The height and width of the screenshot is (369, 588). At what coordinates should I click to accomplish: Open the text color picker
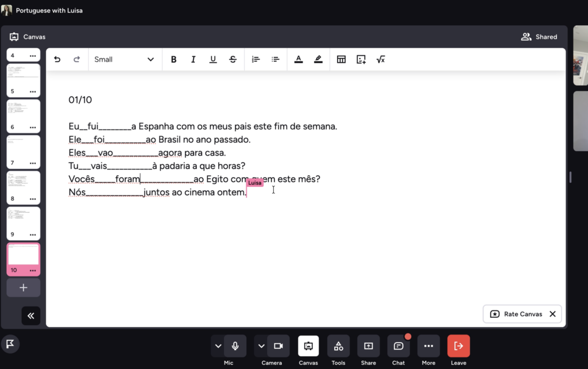tap(299, 59)
